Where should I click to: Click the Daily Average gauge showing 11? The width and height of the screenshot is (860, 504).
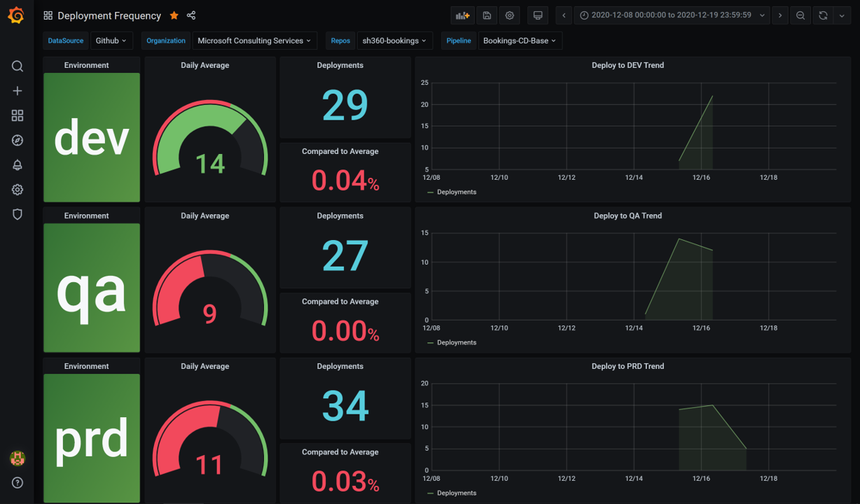210,439
